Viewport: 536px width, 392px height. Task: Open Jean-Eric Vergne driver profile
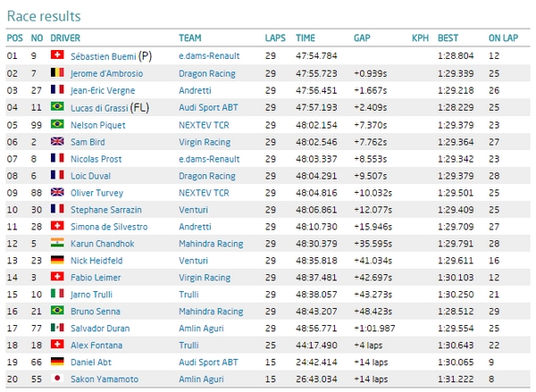[x=103, y=90]
